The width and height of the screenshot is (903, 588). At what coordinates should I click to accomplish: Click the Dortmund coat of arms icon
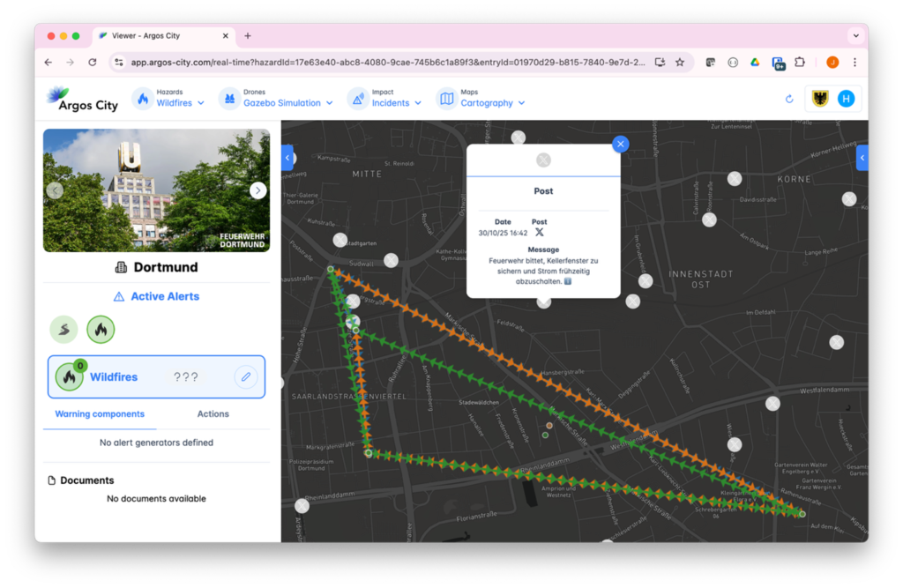[820, 99]
